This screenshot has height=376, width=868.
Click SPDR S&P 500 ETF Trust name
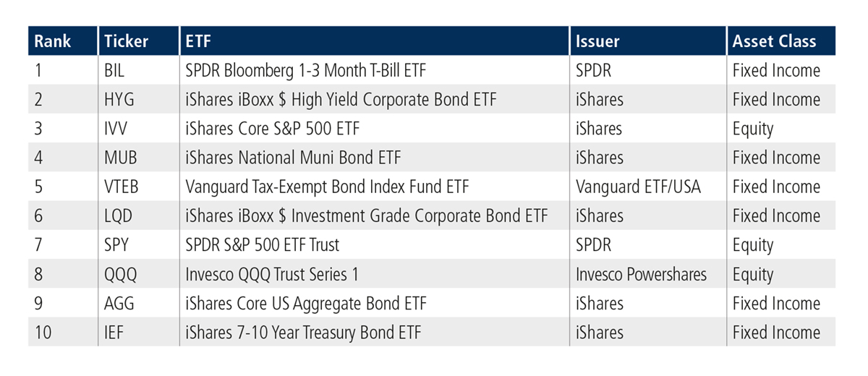(x=262, y=245)
